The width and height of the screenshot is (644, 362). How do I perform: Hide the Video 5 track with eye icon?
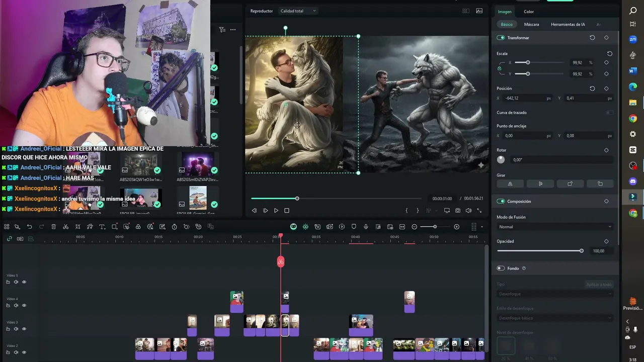(24, 282)
